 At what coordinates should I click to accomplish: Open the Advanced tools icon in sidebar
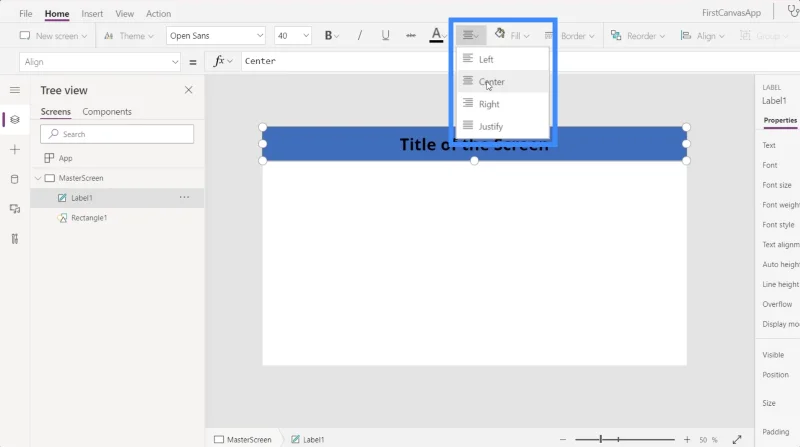coord(15,239)
